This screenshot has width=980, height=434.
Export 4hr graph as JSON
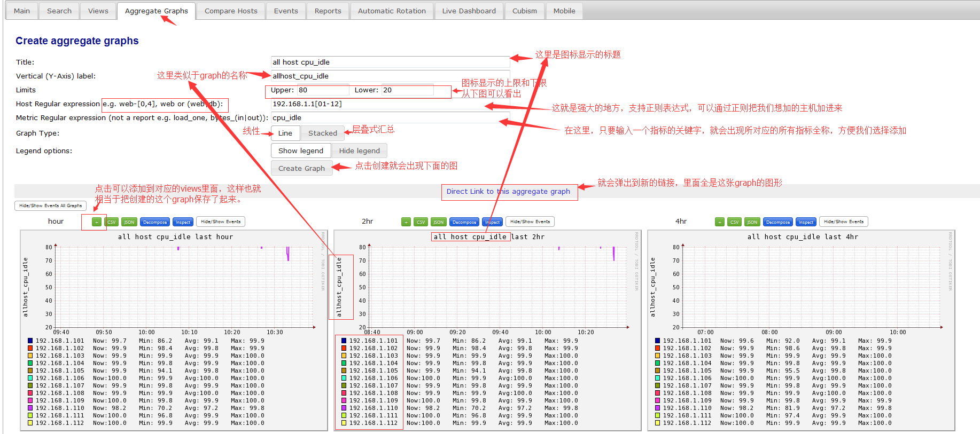(752, 222)
